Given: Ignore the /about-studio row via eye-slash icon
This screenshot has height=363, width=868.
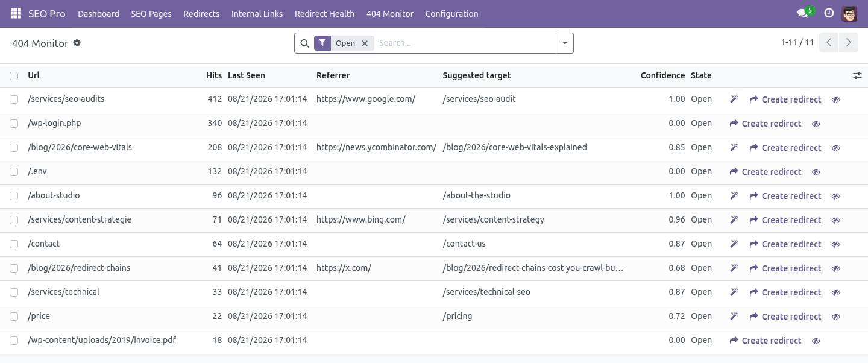Looking at the screenshot, I should click(x=836, y=196).
